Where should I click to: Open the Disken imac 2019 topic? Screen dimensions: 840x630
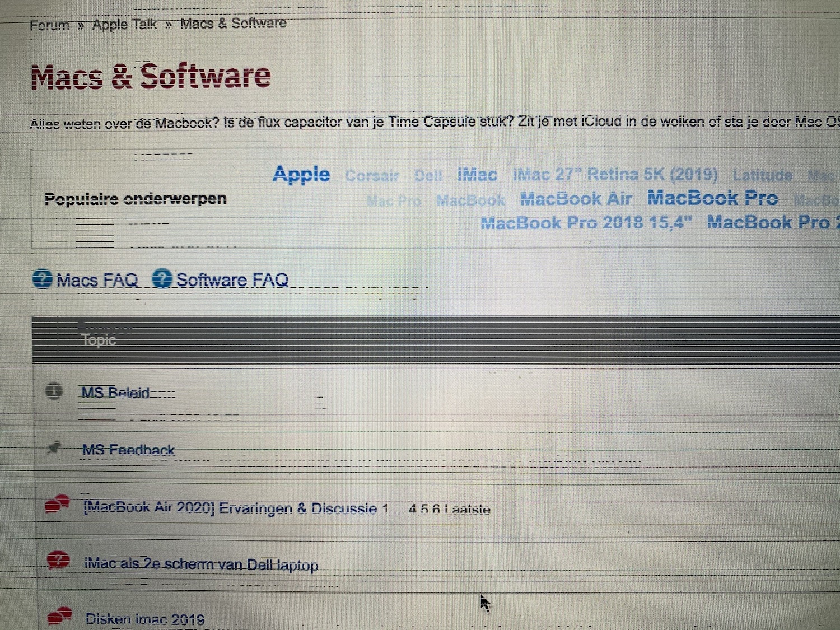(145, 619)
